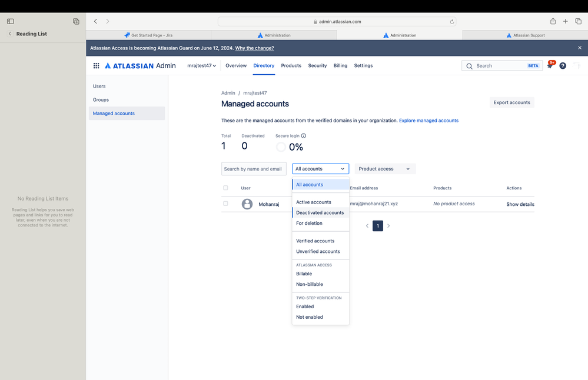
Task: Click the new tab group icon in sidebar
Action: [x=76, y=21]
